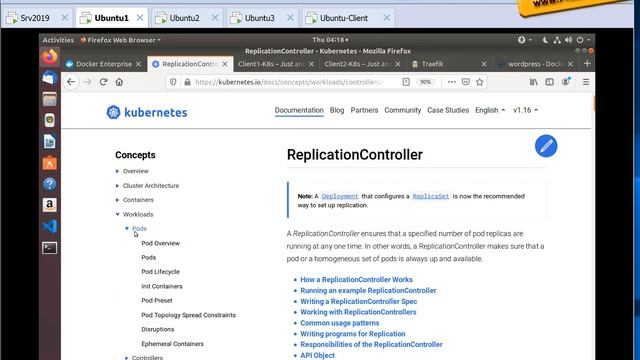Bookmark this page with the star
This screenshot has height=360, width=640.
pos(480,82)
